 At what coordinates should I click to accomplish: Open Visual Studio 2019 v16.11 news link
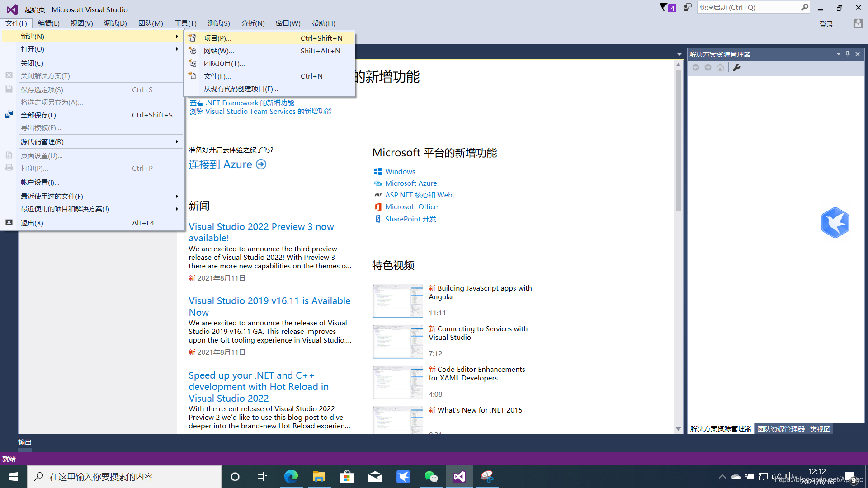pos(269,306)
